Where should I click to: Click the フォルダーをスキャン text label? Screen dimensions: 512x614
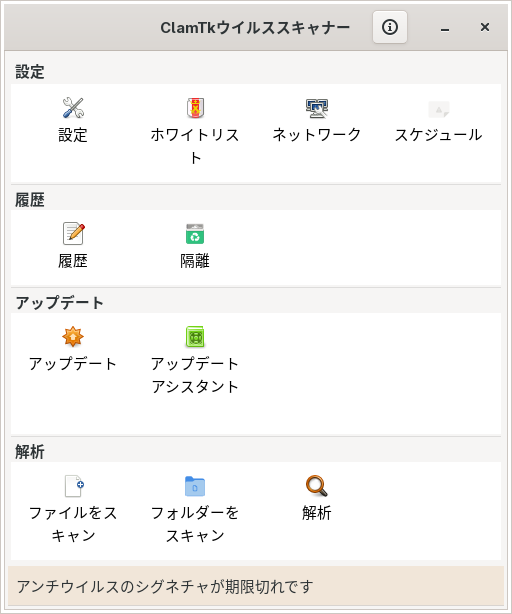click(x=195, y=524)
